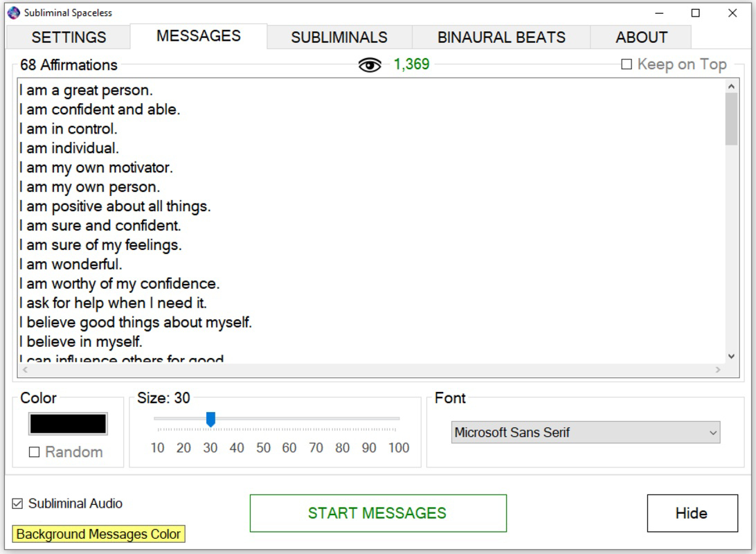The width and height of the screenshot is (756, 554).
Task: Click the Subliminal Spaceless app icon in title bar
Action: [x=12, y=12]
